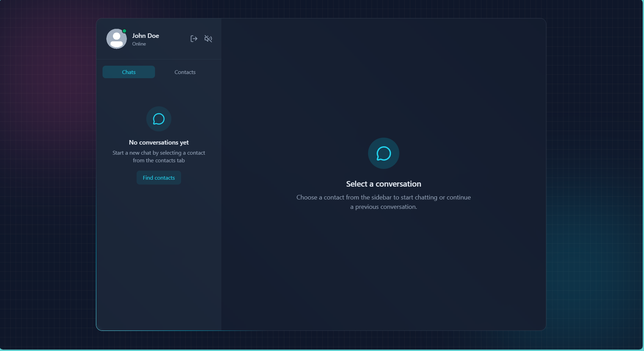Click the profile header area beside name

174,39
